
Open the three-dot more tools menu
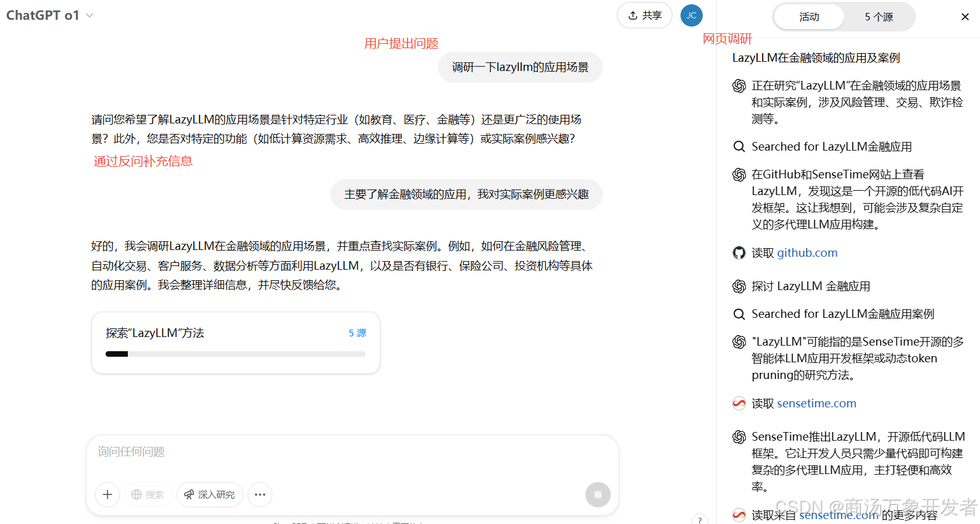tap(260, 494)
